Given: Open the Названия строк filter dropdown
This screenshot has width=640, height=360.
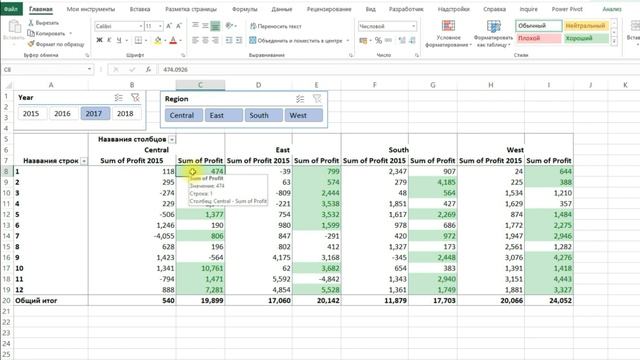Looking at the screenshot, I should (x=84, y=161).
